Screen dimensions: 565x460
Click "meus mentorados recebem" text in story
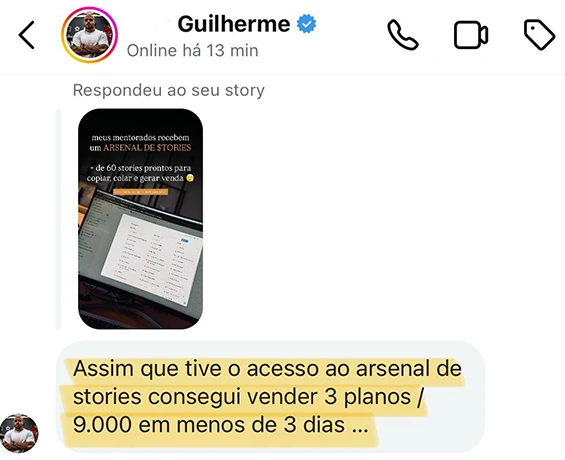click(x=141, y=138)
